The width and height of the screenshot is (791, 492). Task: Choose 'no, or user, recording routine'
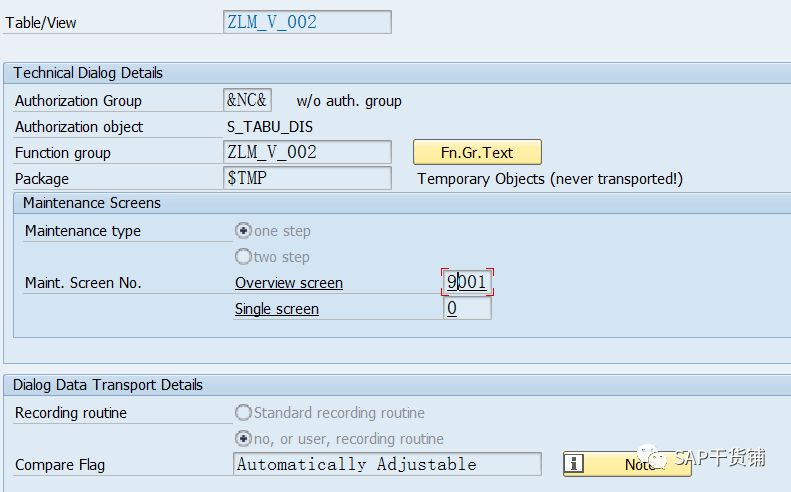point(243,439)
